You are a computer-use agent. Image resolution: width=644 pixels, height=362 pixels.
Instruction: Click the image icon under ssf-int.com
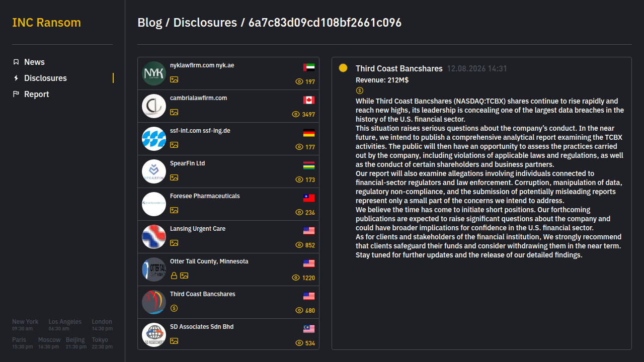click(x=174, y=145)
